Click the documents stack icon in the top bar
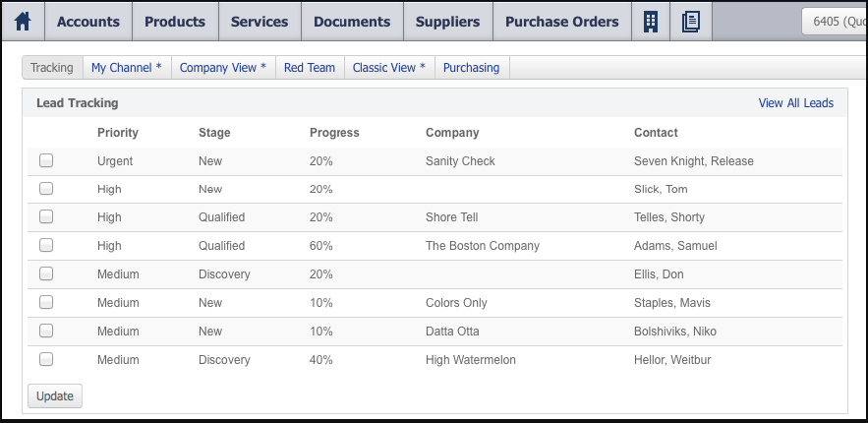The width and height of the screenshot is (868, 423). tap(690, 22)
